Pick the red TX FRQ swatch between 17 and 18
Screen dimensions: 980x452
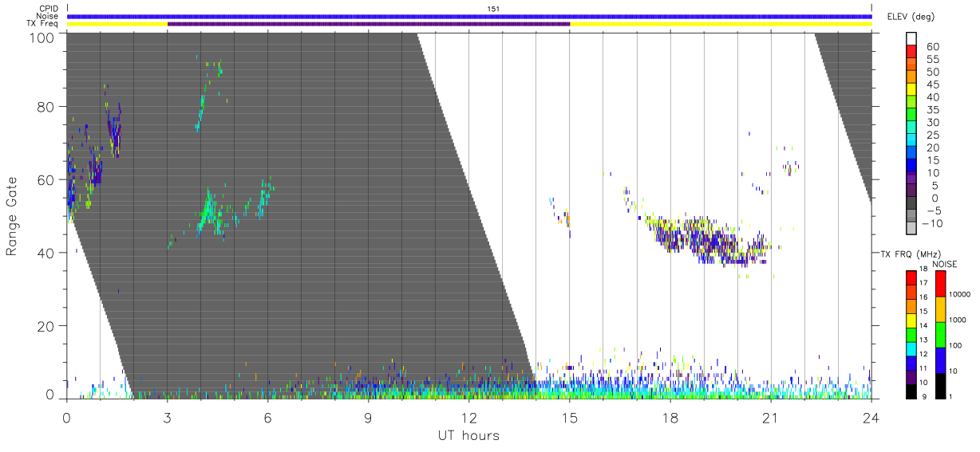(x=911, y=278)
